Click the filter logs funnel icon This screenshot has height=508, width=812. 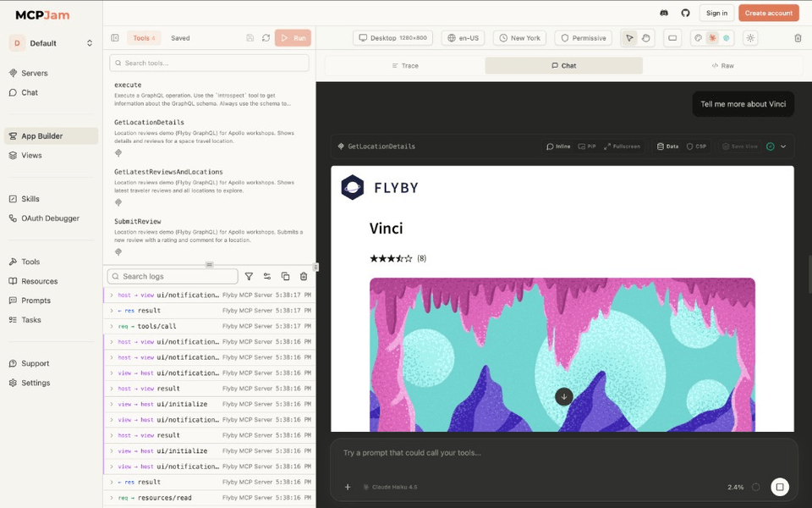click(x=249, y=277)
